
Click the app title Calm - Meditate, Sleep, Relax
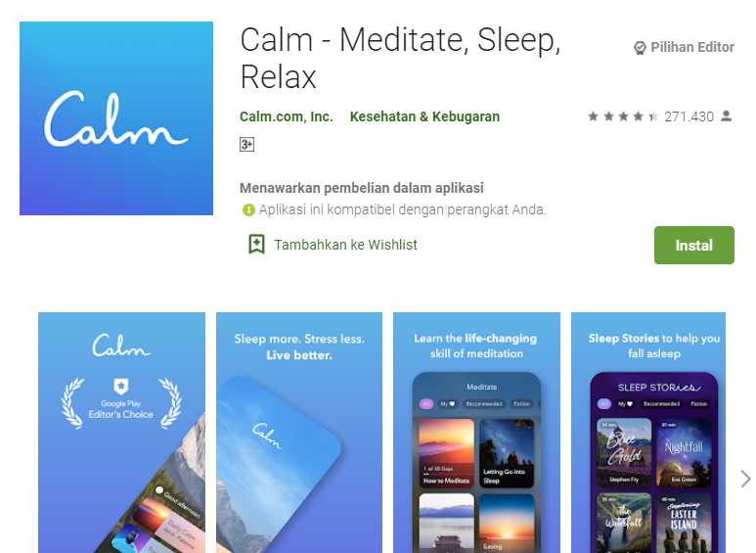[400, 58]
